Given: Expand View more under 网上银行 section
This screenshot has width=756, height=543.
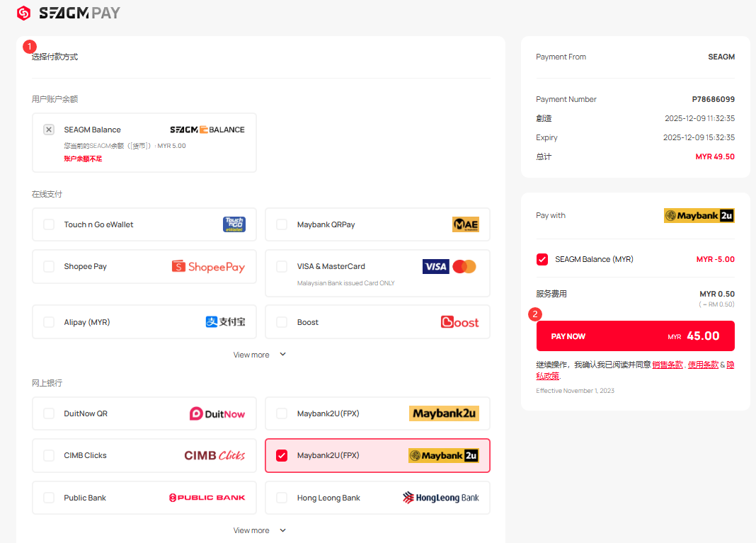Looking at the screenshot, I should (x=260, y=530).
